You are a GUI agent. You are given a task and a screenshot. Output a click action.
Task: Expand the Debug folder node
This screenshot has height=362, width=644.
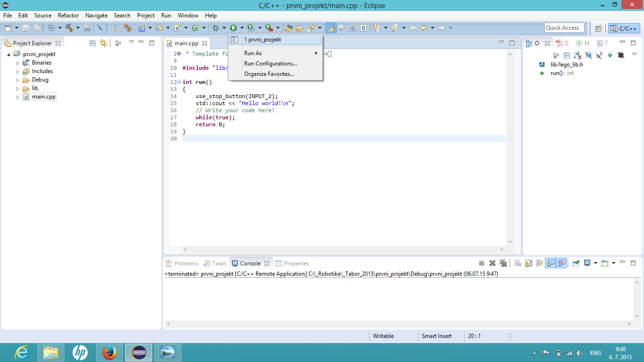pos(18,80)
